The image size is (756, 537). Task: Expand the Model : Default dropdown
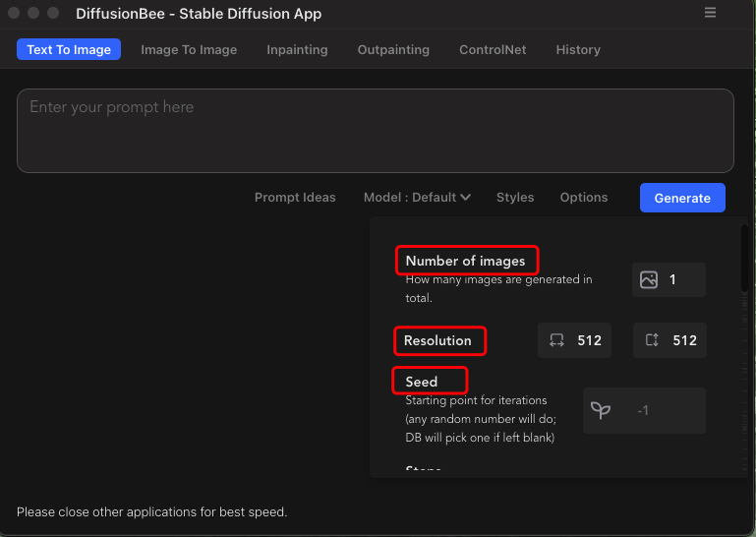pos(417,198)
